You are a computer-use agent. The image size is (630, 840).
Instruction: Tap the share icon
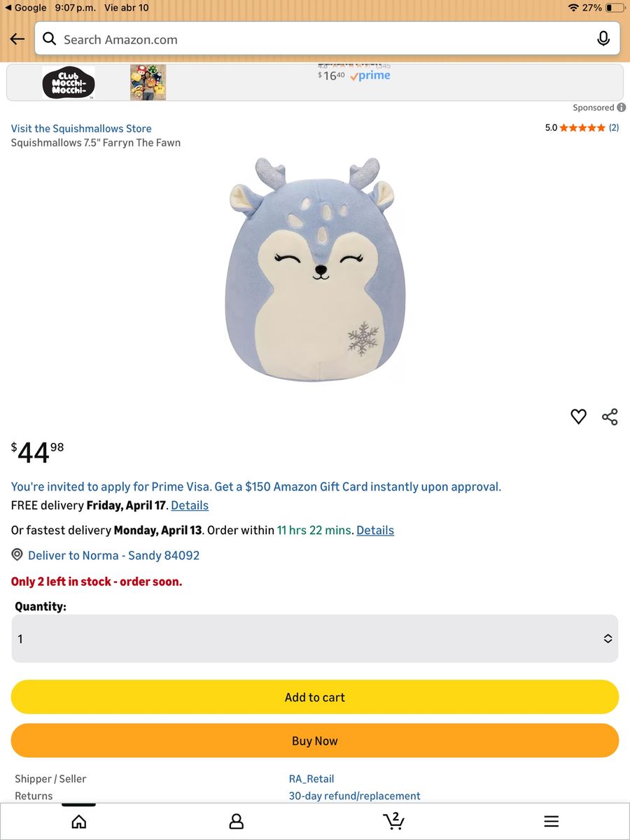pos(610,416)
